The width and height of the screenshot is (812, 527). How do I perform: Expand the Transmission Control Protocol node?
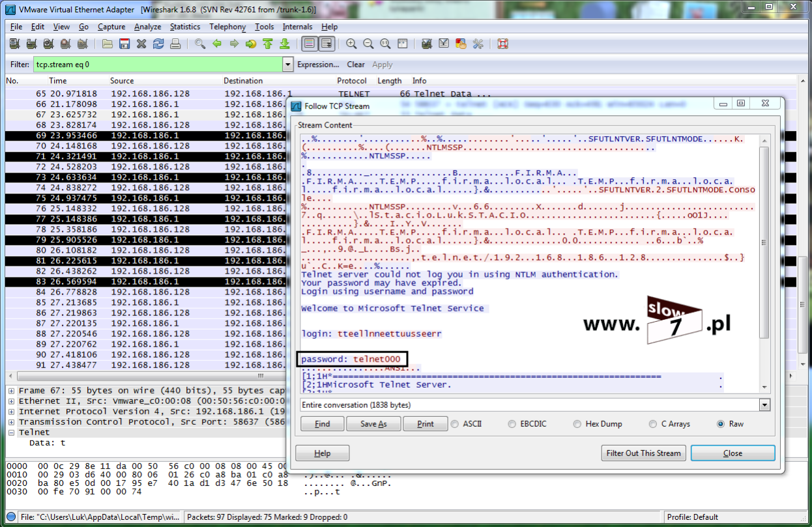[x=12, y=422]
